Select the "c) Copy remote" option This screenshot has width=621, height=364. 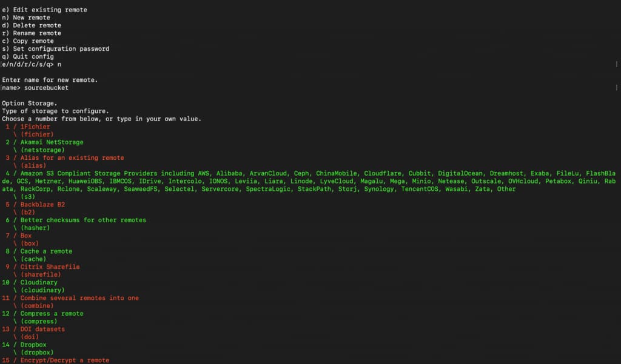point(29,41)
